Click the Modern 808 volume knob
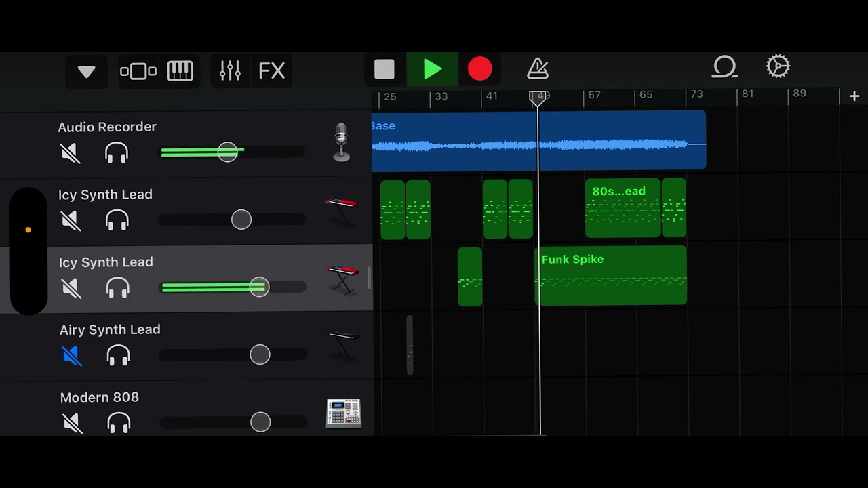This screenshot has width=868, height=488. 260,422
